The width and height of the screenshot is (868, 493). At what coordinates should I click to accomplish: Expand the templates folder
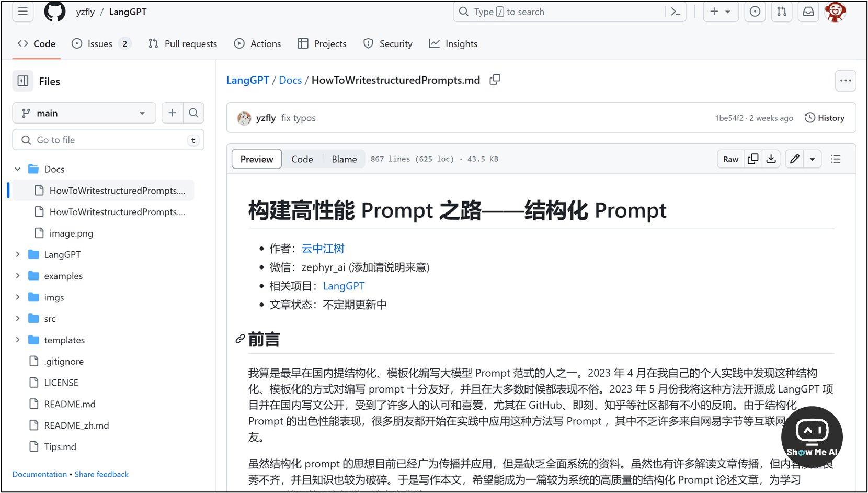(18, 340)
